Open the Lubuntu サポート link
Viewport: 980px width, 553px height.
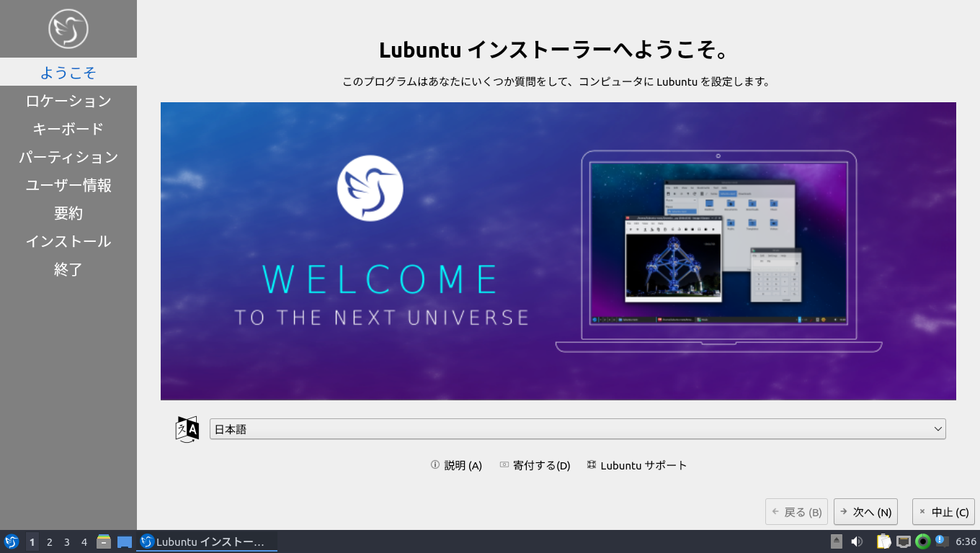coord(637,465)
